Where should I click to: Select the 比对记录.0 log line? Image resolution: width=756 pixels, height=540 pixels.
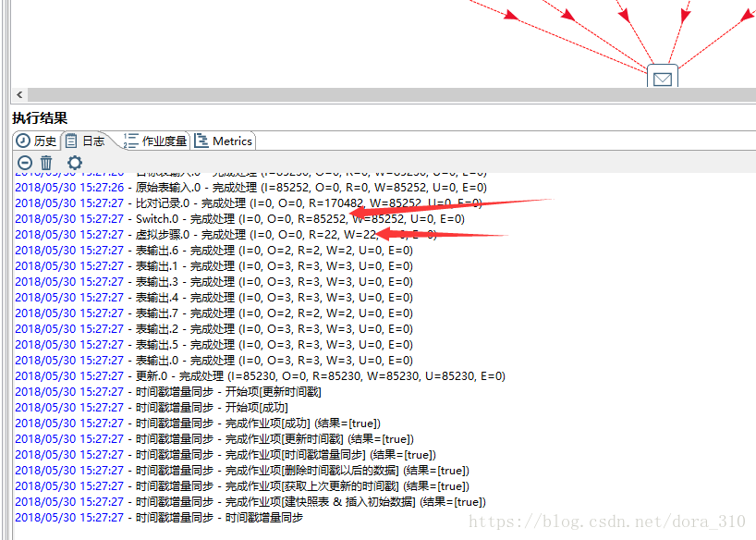250,203
